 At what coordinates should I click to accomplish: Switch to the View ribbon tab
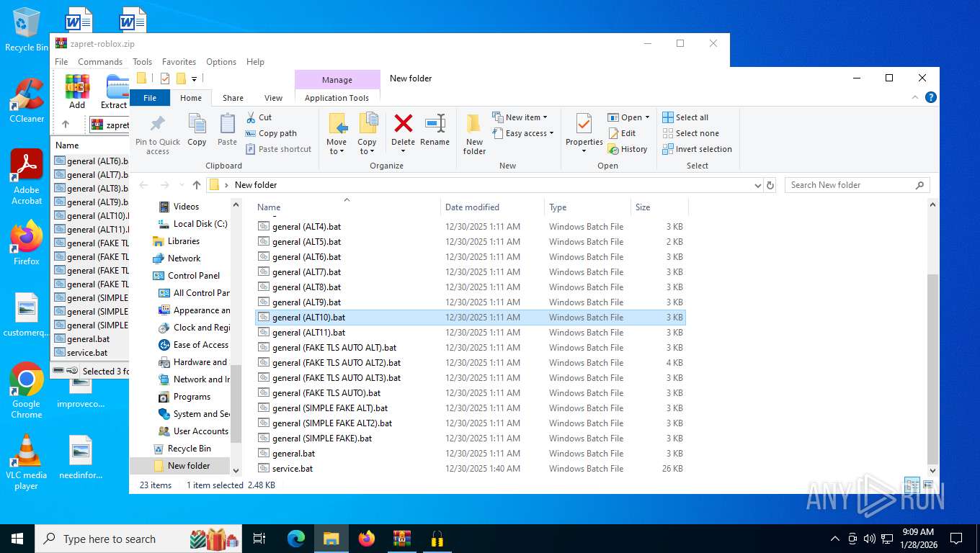click(273, 98)
